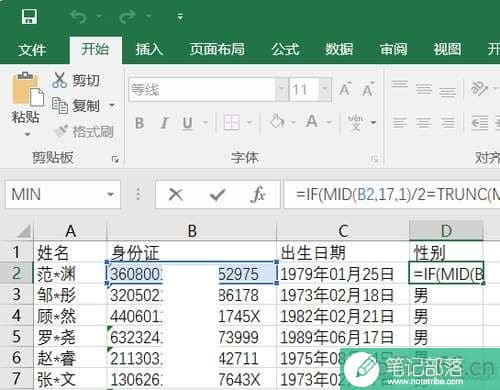Click the Redo arrow icon
This screenshot has height=390, width=500.
click(x=127, y=17)
